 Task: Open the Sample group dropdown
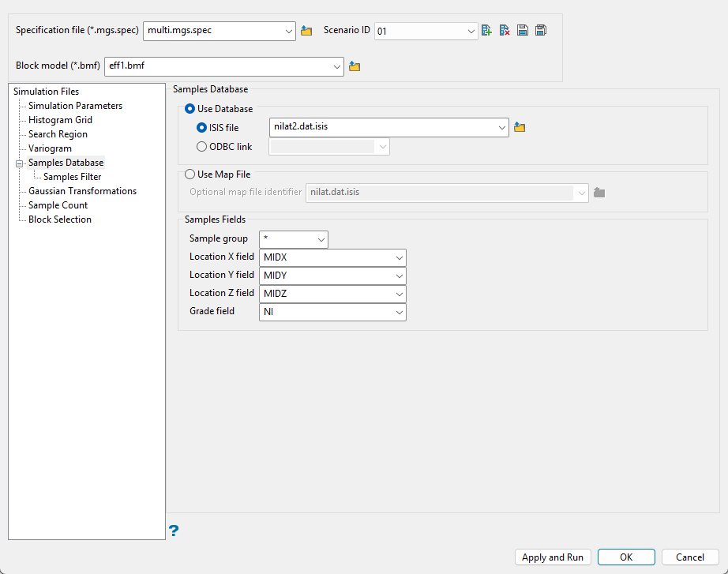tap(321, 239)
